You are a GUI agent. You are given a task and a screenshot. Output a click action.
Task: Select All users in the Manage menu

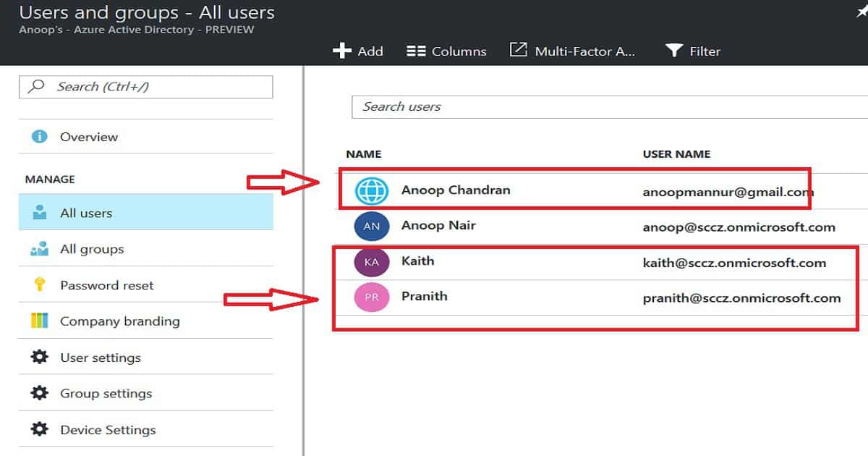click(146, 213)
